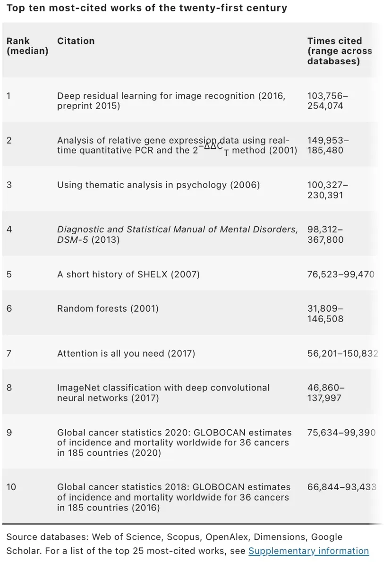Click the Random forests (2001) entry
Screen dimensions: 392x562
coord(108,308)
